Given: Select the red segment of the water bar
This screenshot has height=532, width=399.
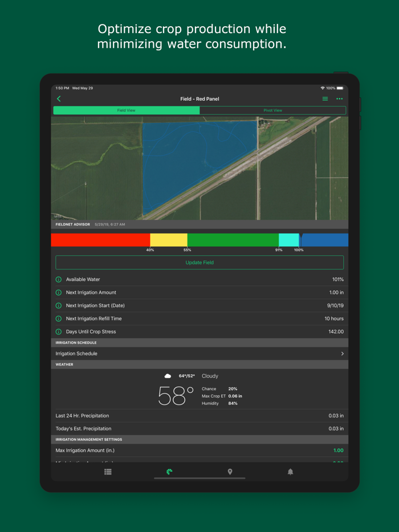Looking at the screenshot, I should (x=100, y=240).
